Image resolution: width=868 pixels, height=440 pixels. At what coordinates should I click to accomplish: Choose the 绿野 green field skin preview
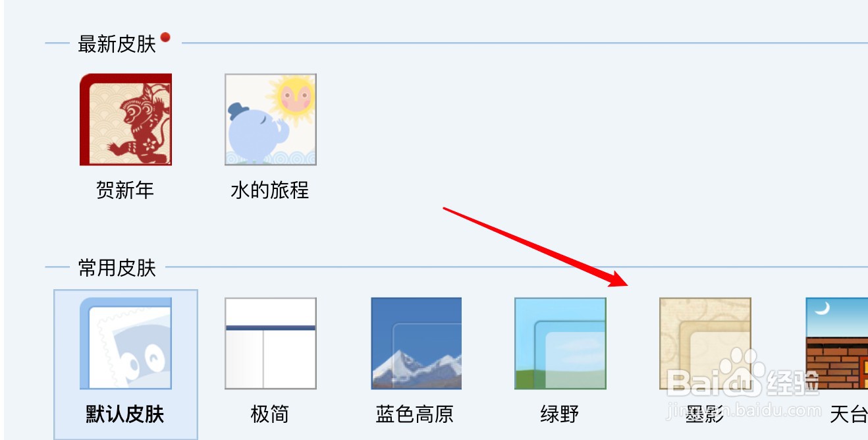click(x=560, y=343)
